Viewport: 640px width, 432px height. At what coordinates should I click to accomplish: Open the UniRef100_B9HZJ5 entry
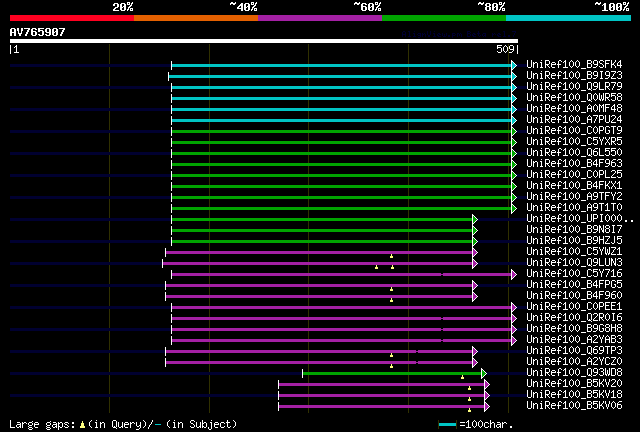tap(574, 241)
